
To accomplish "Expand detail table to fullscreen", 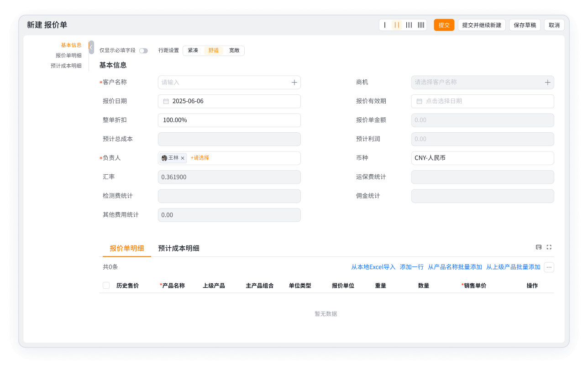I will 549,247.
